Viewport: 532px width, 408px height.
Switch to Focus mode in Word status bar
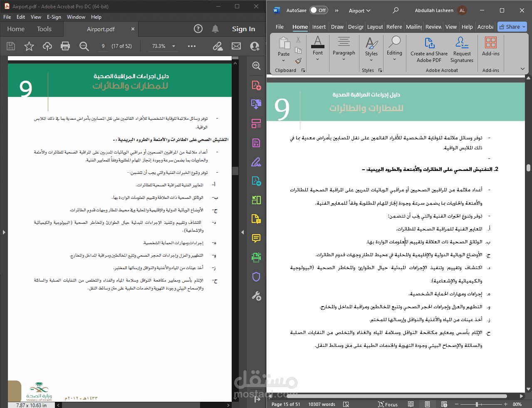388,404
